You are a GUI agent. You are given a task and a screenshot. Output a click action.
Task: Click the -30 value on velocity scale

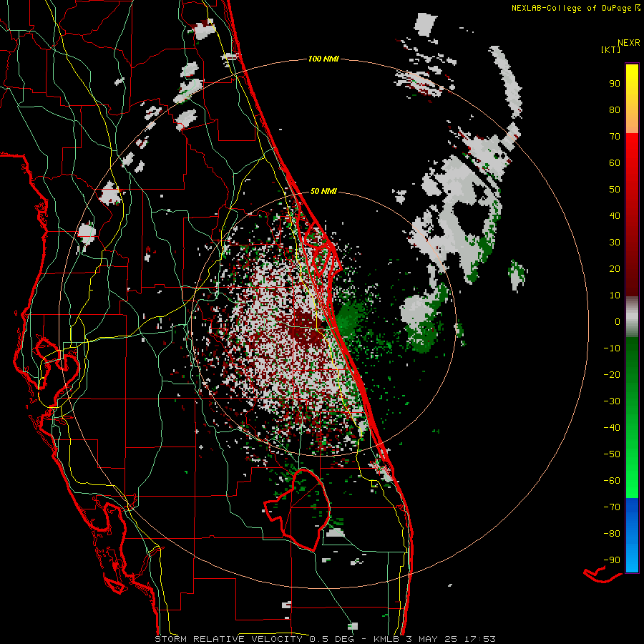pyautogui.click(x=612, y=401)
